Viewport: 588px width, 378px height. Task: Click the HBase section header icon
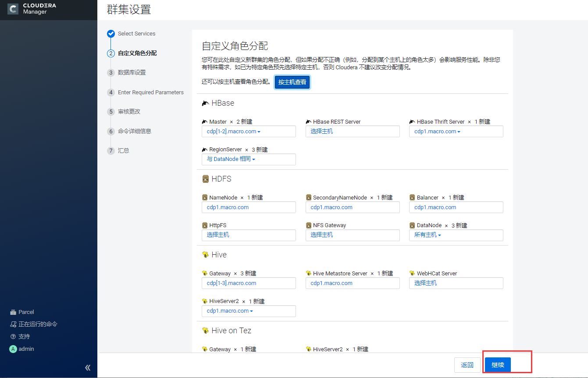pos(205,103)
